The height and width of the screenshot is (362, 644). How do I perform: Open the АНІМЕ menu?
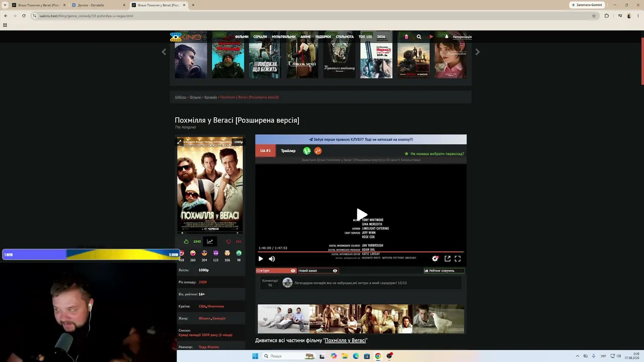[x=305, y=37]
